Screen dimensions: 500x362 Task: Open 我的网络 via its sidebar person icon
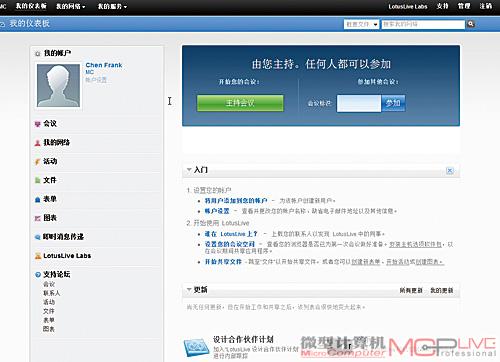tap(38, 143)
